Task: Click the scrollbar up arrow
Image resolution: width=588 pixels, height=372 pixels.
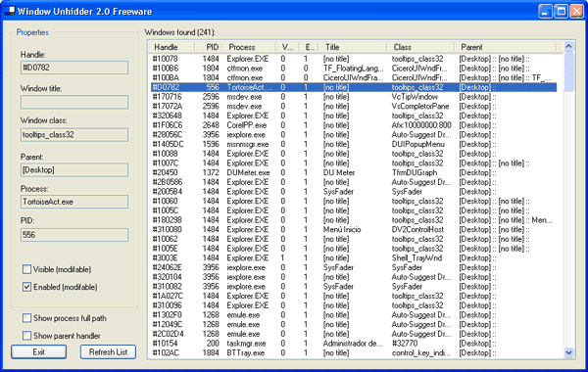Action: point(568,46)
